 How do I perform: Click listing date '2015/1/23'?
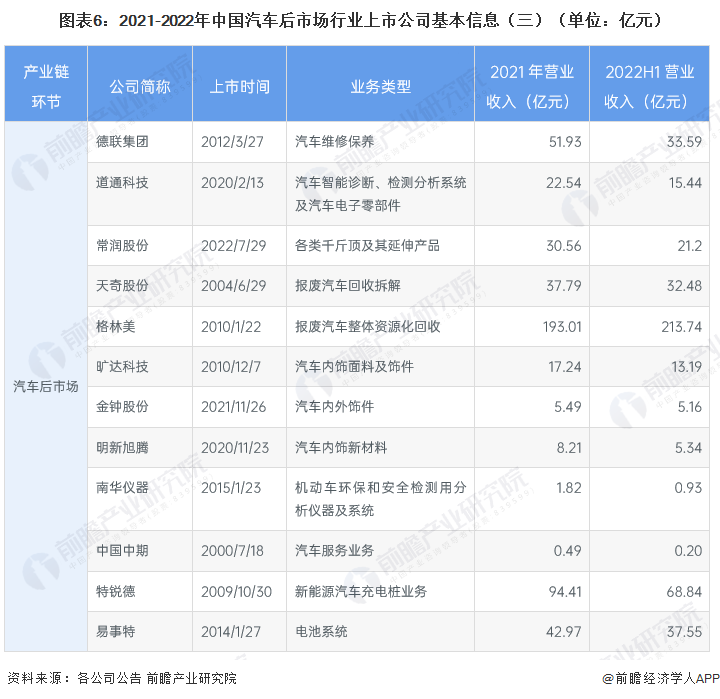coord(231,487)
